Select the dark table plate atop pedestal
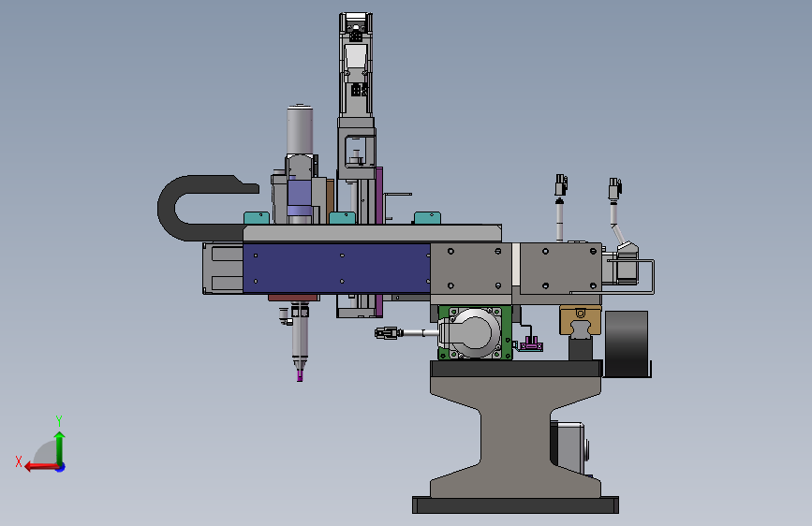 516,369
